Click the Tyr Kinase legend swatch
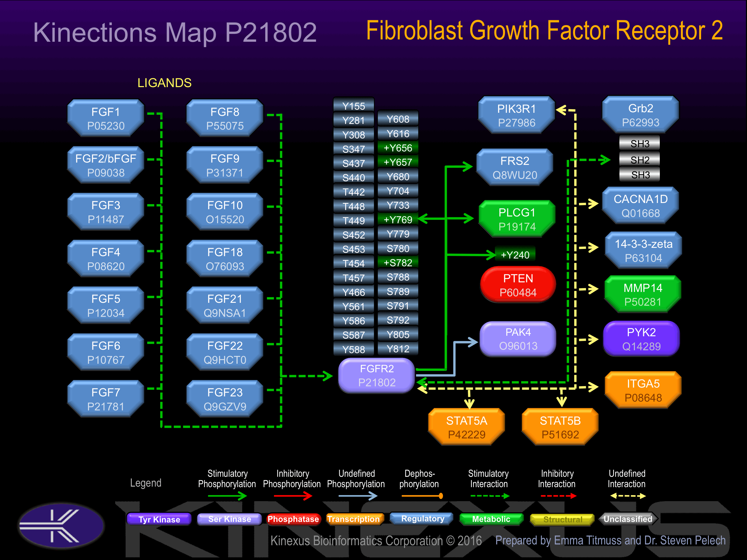747x560 pixels. pyautogui.click(x=159, y=519)
